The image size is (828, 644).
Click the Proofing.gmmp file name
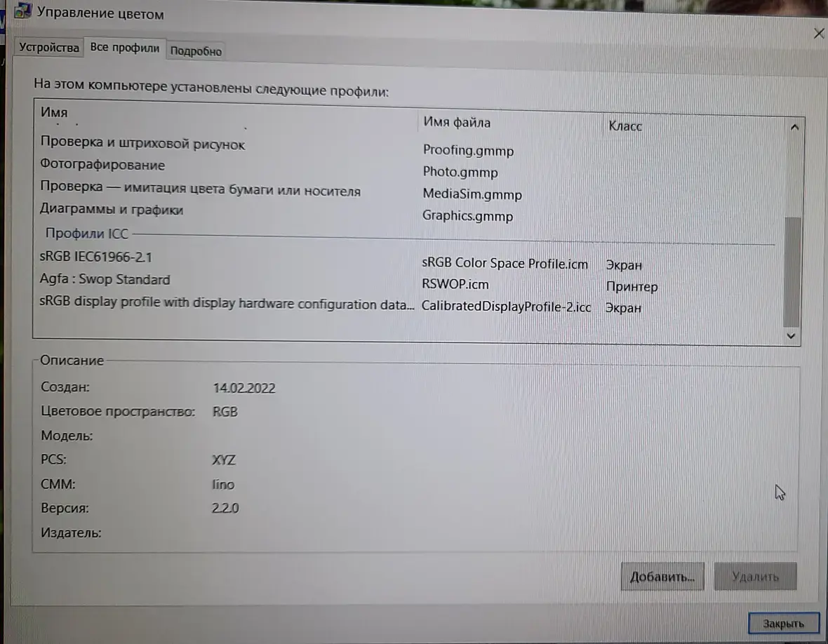coord(468,150)
